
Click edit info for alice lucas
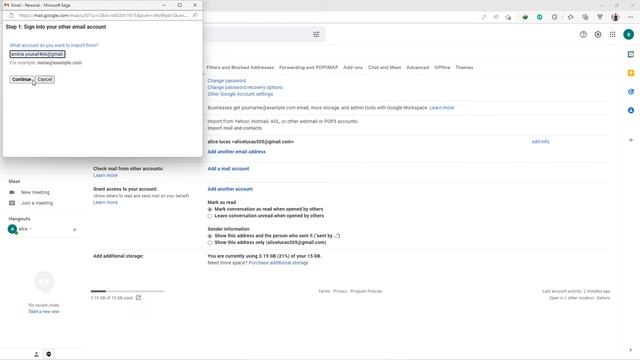(x=540, y=142)
